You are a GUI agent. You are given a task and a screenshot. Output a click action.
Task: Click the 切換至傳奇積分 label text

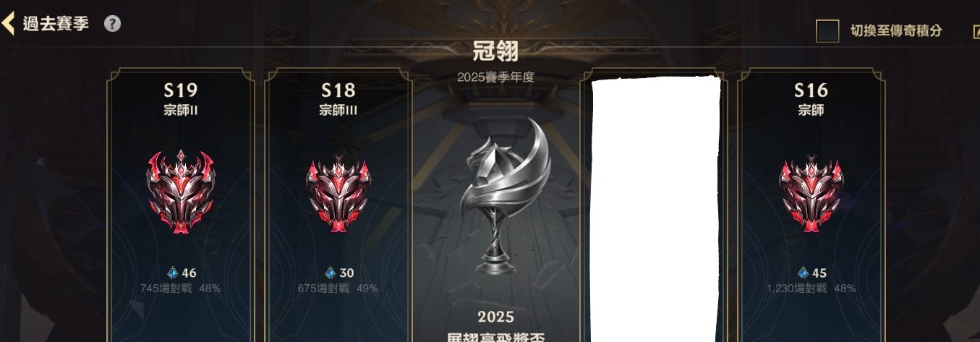pos(896,31)
